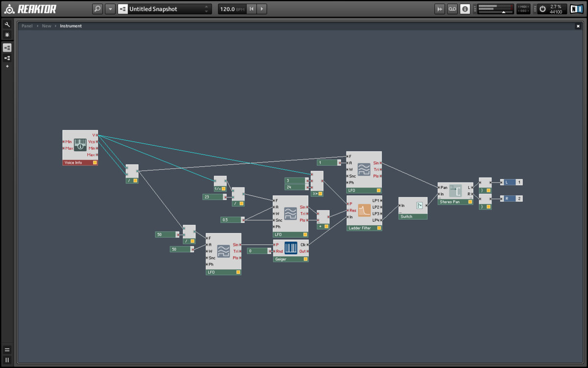Click the Voice Info module's yellow indicator
This screenshot has height=368, width=588.
point(95,162)
